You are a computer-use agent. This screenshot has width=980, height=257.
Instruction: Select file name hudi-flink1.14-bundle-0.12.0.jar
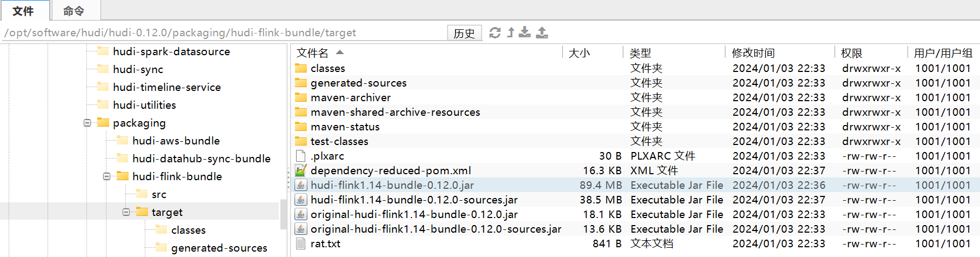392,185
